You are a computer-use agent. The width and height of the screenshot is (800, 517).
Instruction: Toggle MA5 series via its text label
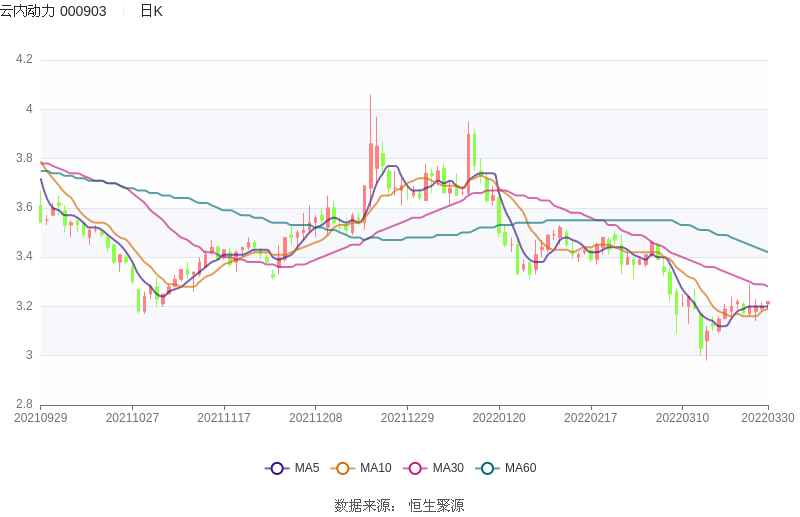(307, 468)
